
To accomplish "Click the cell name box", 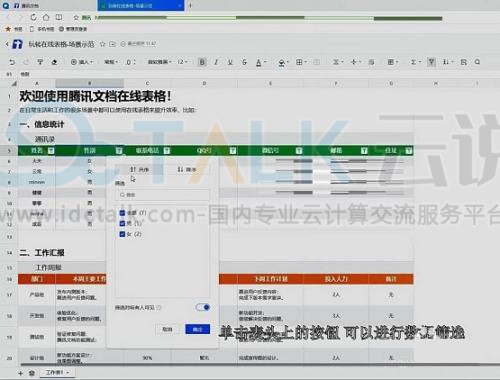I will [10, 74].
